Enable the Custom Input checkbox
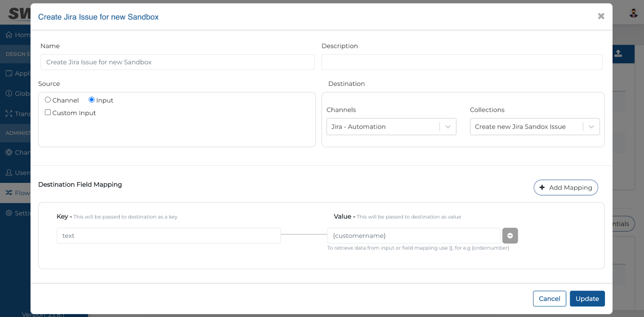Viewport: 644px width, 317px height. coord(48,112)
